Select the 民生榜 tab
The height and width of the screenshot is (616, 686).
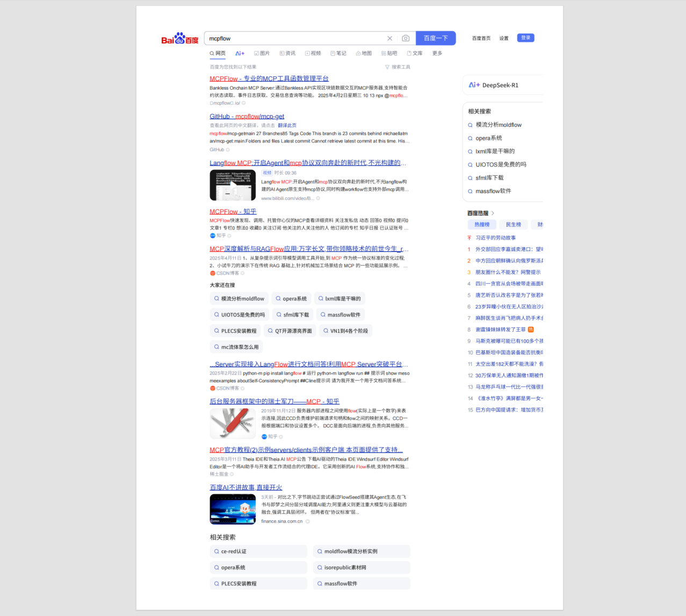tap(514, 225)
